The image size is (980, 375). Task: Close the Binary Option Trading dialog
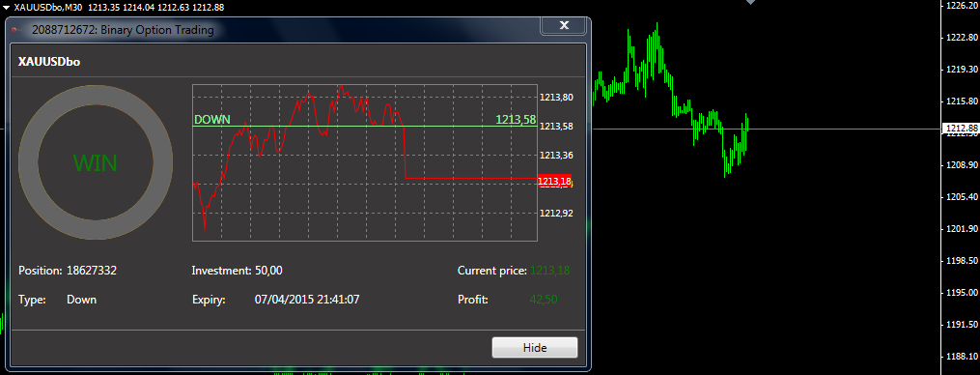coord(564,25)
